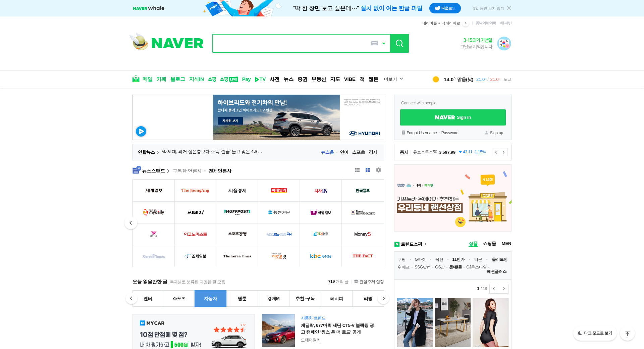The height and width of the screenshot is (349, 644).
Task: Open Naver TV link
Action: pyautogui.click(x=260, y=79)
